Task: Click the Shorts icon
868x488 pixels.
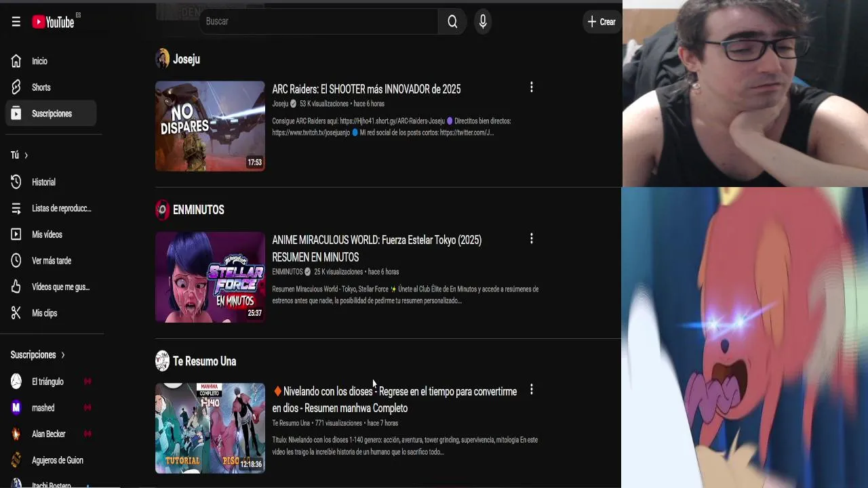Action: tap(16, 87)
